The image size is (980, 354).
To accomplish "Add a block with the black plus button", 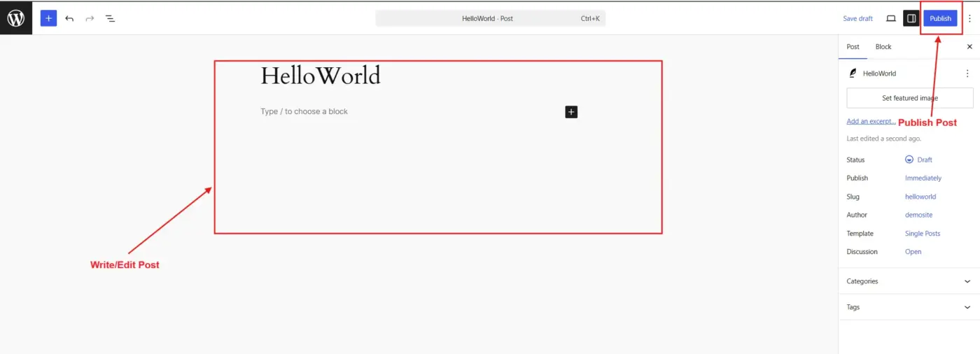I will click(571, 112).
